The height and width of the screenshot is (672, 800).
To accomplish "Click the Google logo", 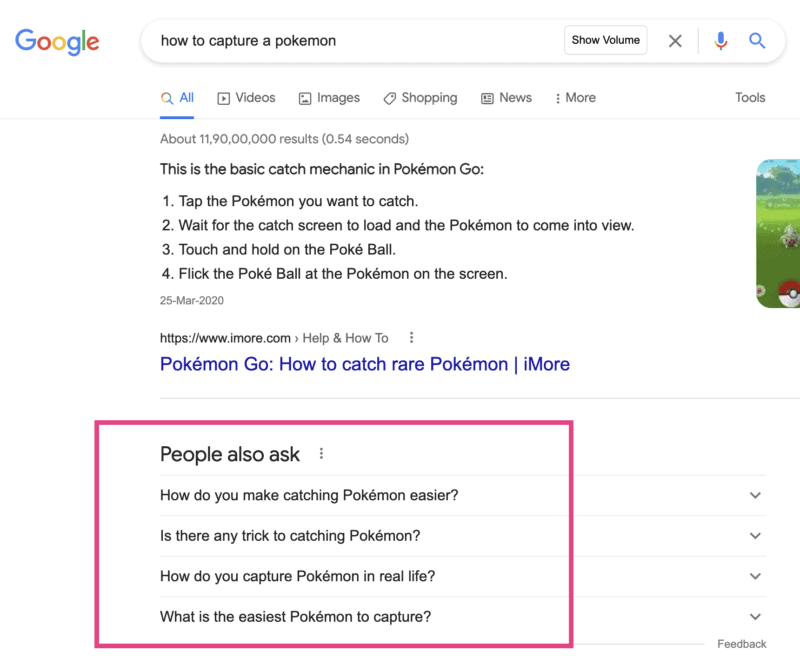I will pos(57,41).
